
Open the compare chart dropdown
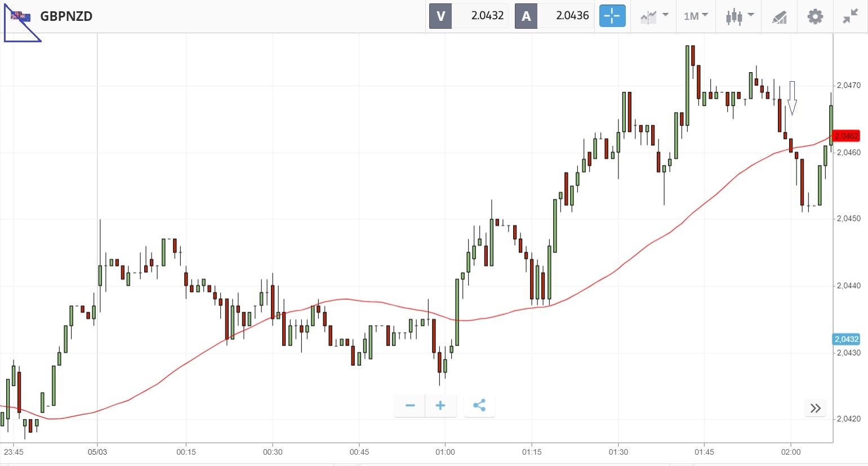coord(654,16)
